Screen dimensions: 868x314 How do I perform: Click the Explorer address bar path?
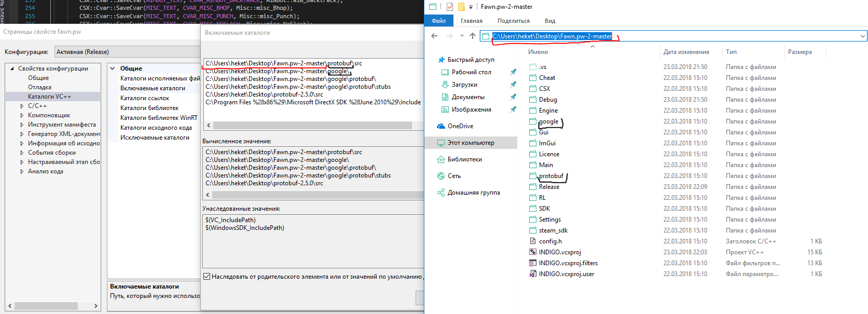tap(552, 36)
